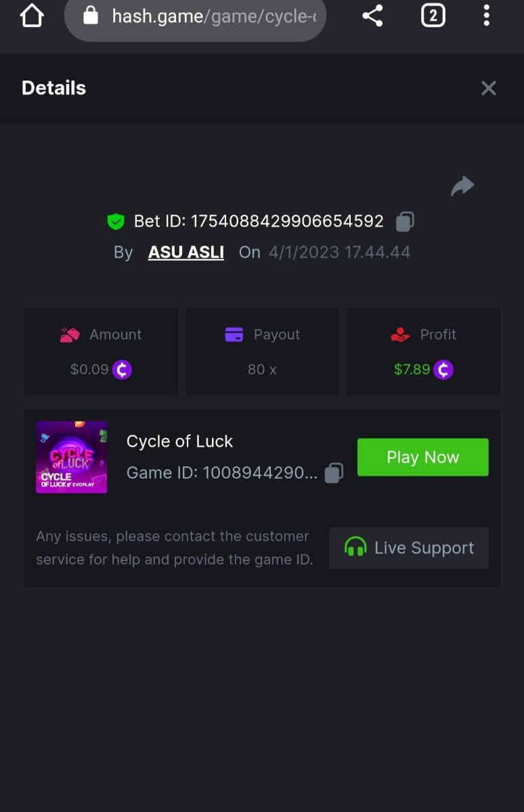Open Live Support chat

pos(409,548)
